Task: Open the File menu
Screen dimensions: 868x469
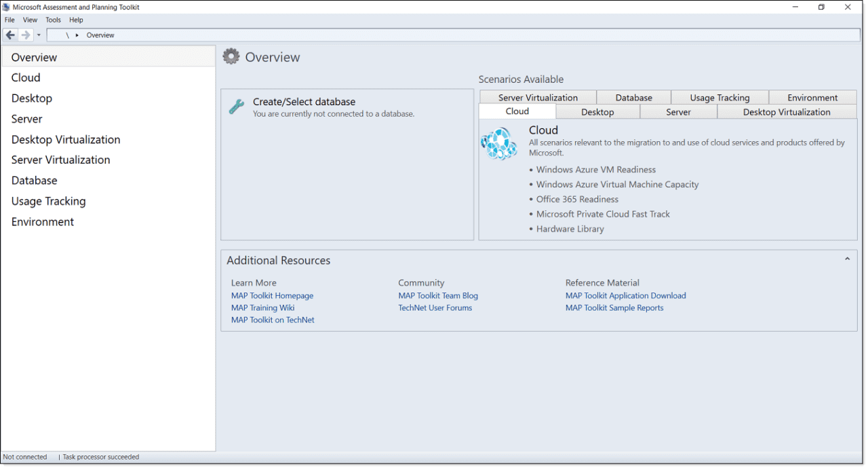Action: [9, 20]
